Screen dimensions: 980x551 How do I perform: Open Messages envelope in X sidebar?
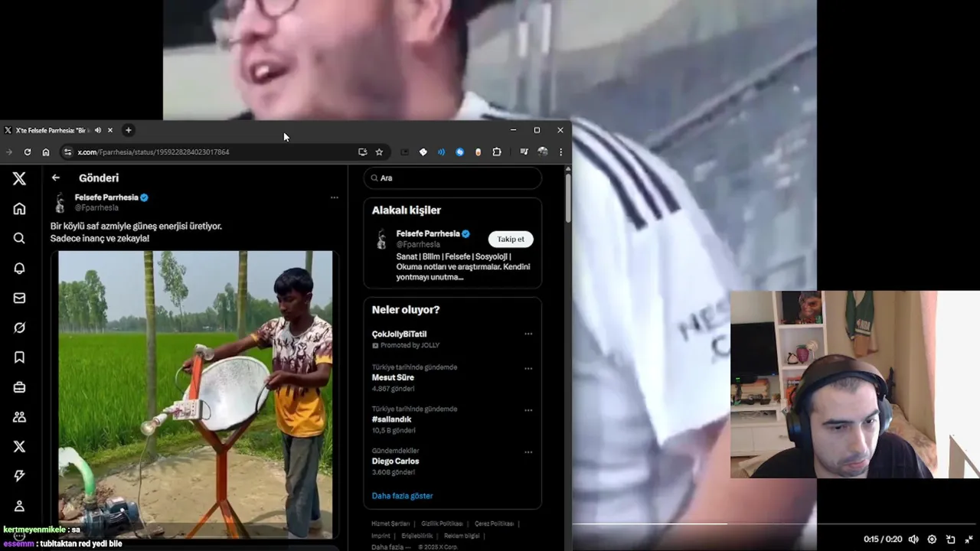(19, 298)
